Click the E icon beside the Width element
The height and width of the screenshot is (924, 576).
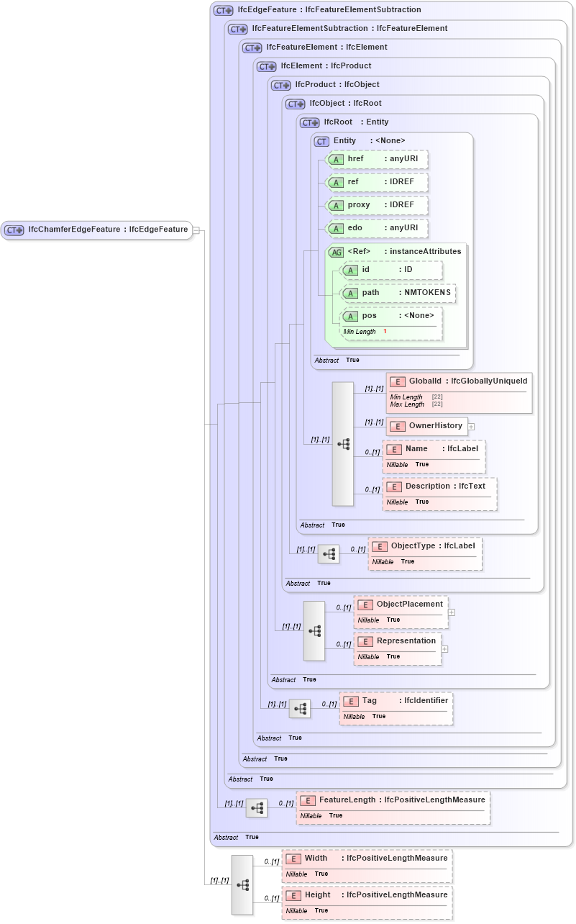click(x=293, y=859)
